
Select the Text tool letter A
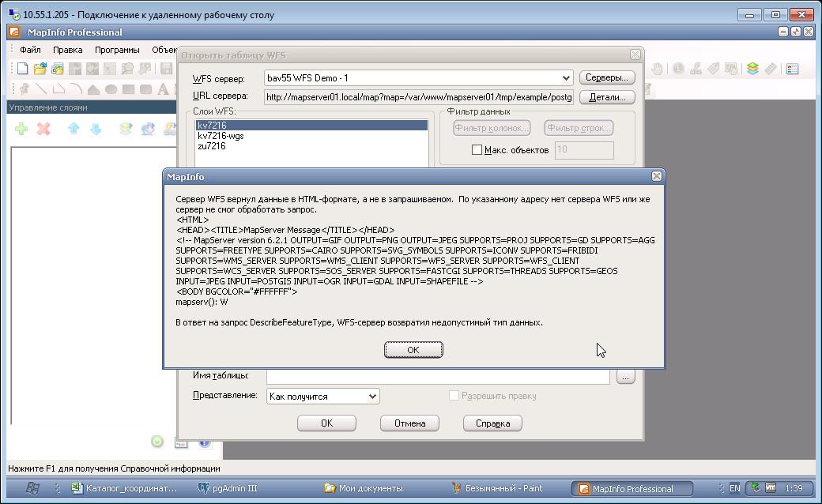pyautogui.click(x=163, y=89)
